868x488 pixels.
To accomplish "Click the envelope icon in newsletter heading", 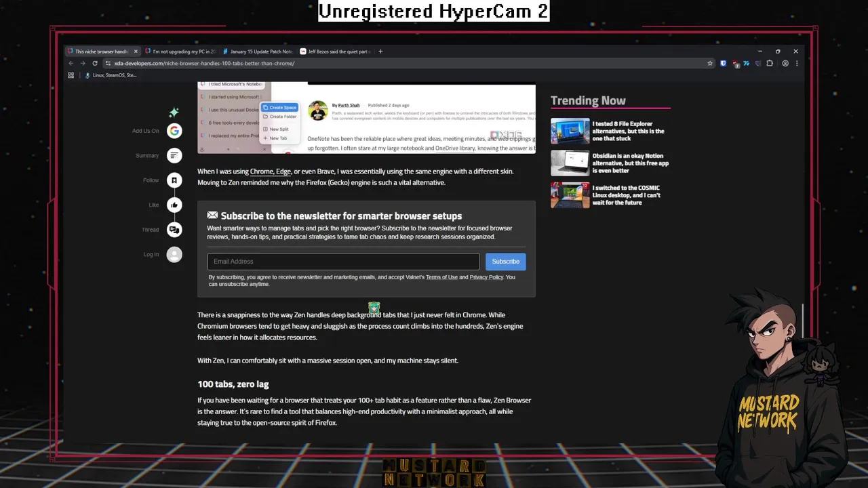I will pyautogui.click(x=212, y=216).
